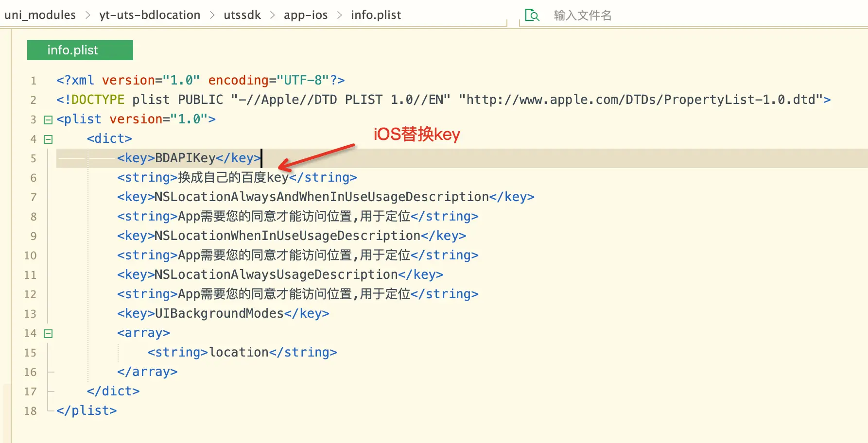Collapse the array tag fold marker
Image resolution: width=868 pixels, height=443 pixels.
[x=48, y=334]
